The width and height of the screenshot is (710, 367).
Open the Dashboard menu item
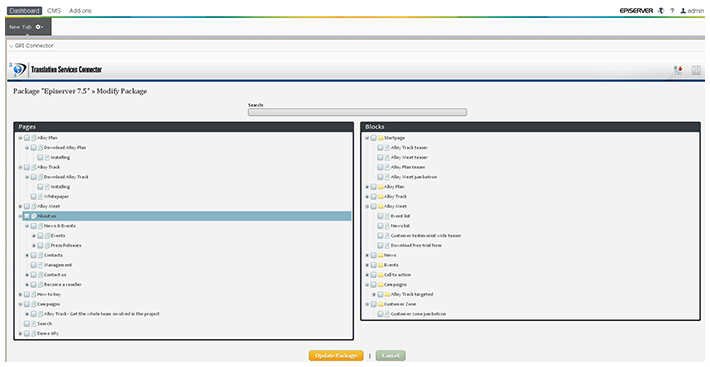pos(24,10)
